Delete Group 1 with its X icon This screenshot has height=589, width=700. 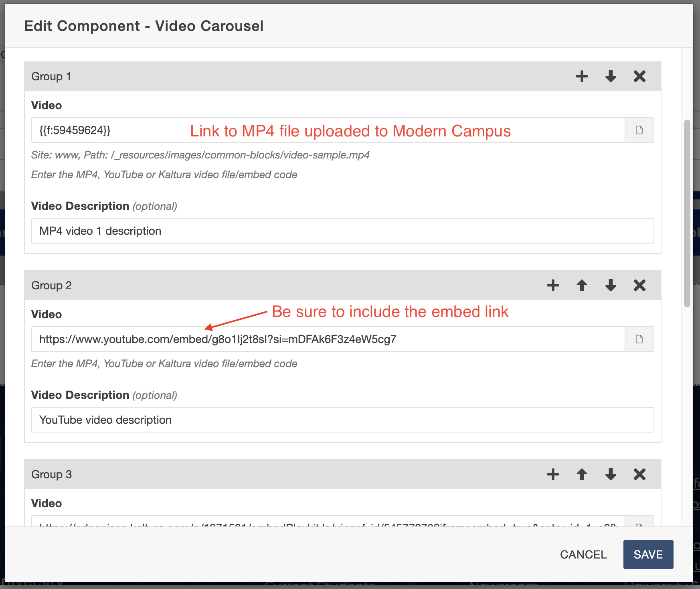(x=639, y=76)
